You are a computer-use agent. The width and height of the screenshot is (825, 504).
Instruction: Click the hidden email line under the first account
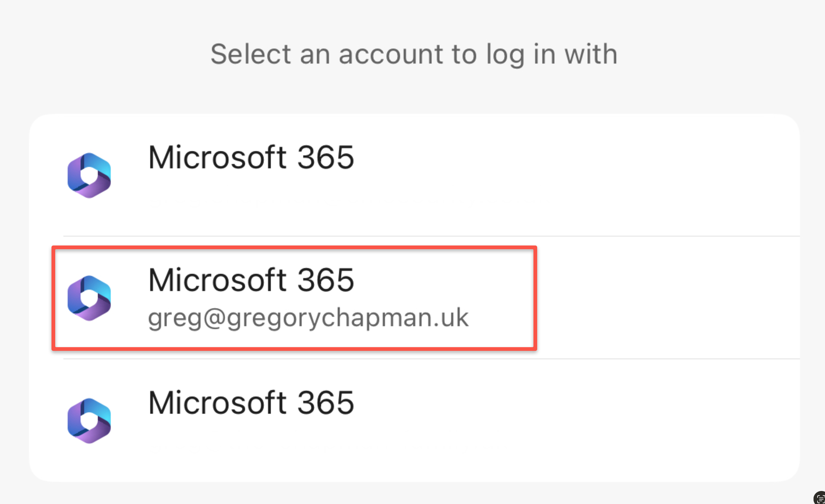pyautogui.click(x=301, y=202)
